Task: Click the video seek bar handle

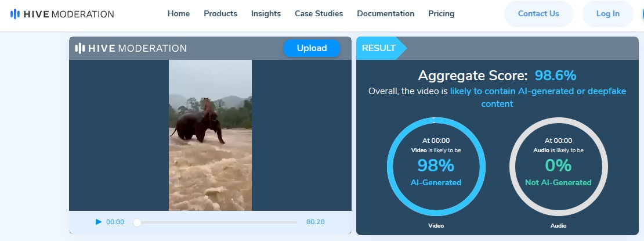Action: [138, 222]
